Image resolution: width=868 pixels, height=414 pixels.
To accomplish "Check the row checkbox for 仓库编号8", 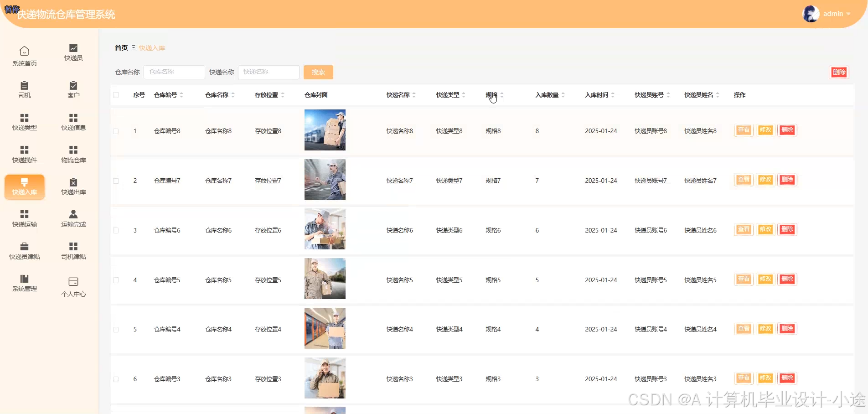I will click(x=116, y=131).
